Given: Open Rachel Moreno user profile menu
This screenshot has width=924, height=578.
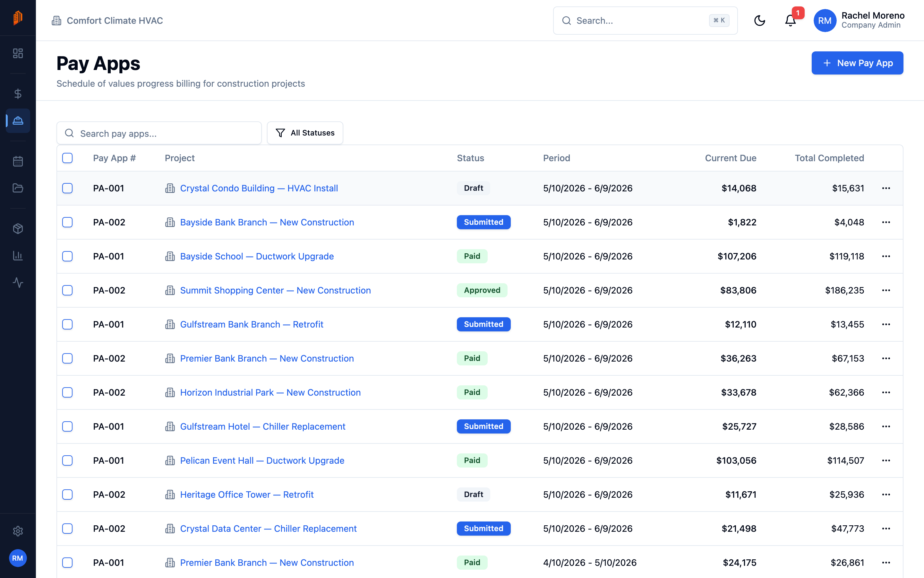Looking at the screenshot, I should 859,21.
